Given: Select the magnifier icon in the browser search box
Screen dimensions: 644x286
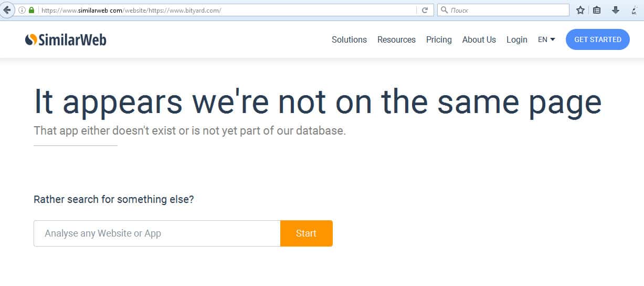Looking at the screenshot, I should (x=444, y=10).
